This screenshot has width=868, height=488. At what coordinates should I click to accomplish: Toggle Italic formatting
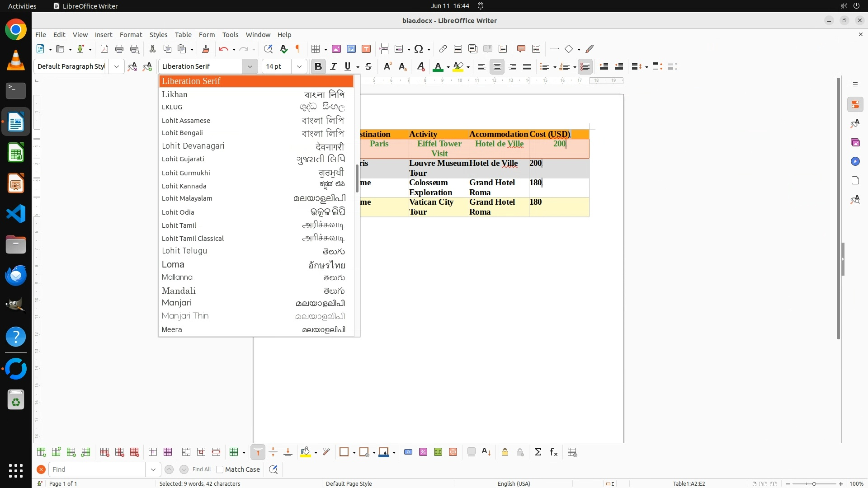333,66
